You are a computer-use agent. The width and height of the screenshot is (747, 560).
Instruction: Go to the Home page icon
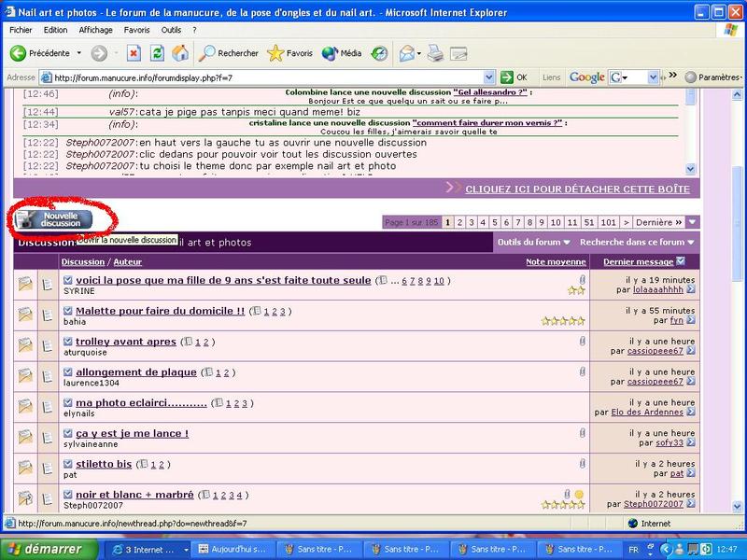tap(180, 53)
